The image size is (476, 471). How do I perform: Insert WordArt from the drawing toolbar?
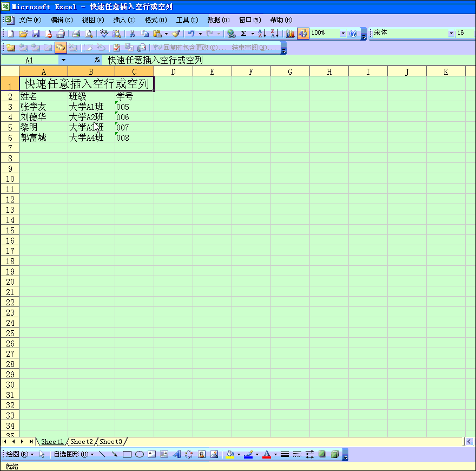[176, 454]
